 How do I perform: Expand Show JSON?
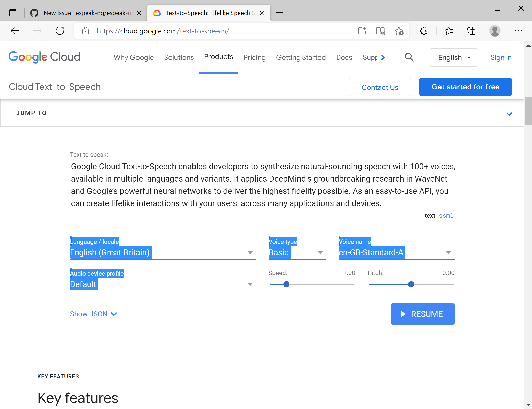click(x=94, y=314)
